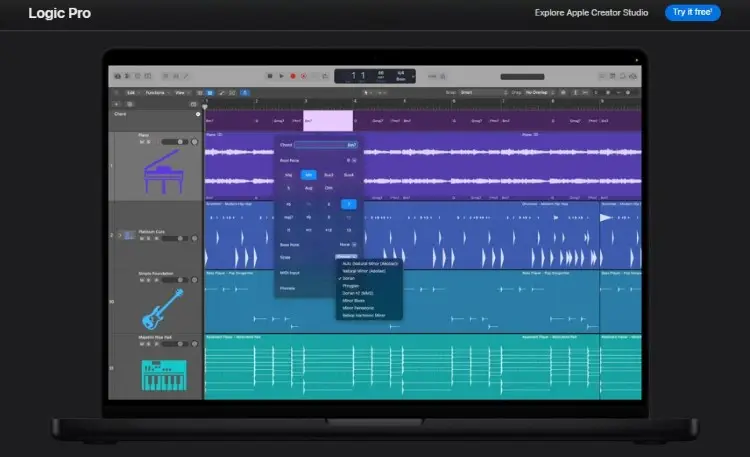
Task: Open the Library panel icon
Action: [x=118, y=76]
